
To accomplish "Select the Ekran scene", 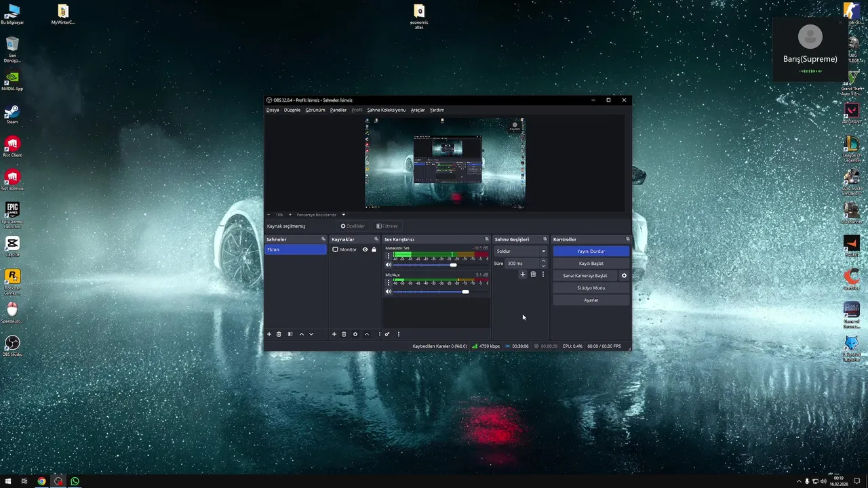I will coord(295,249).
